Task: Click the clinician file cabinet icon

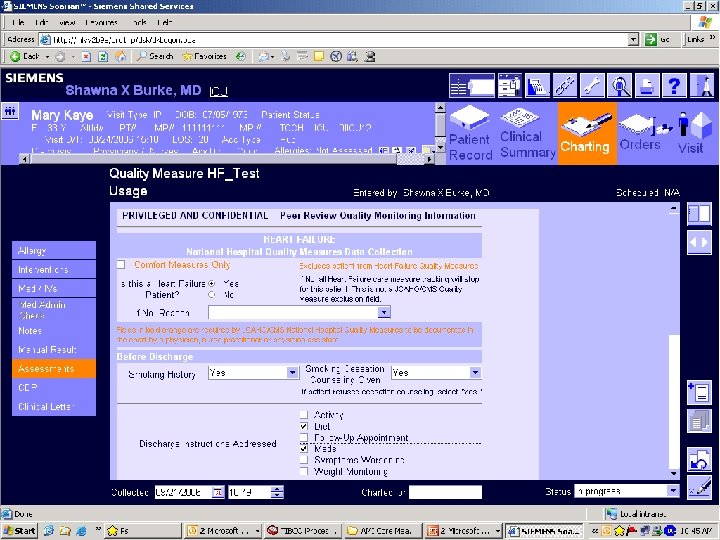Action: (x=510, y=85)
